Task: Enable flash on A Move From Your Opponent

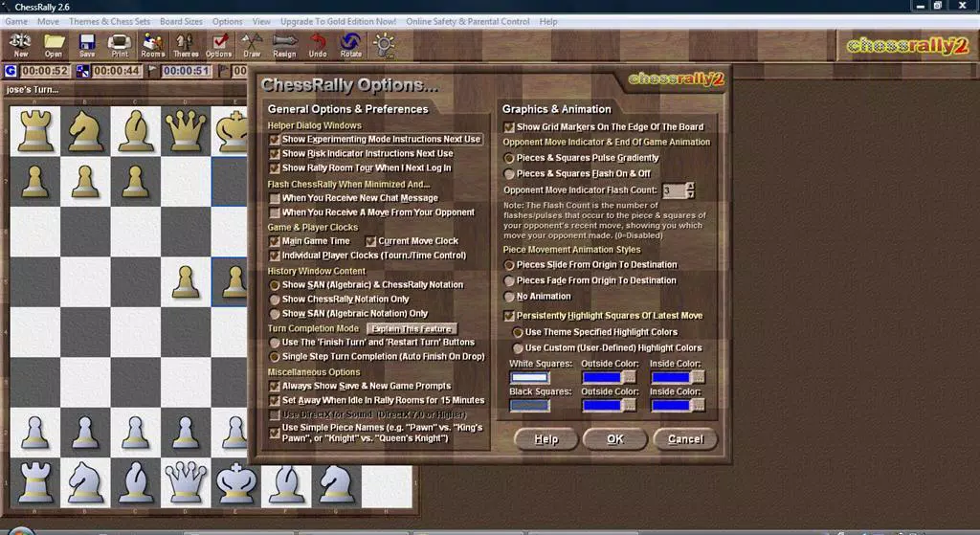Action: (x=275, y=212)
